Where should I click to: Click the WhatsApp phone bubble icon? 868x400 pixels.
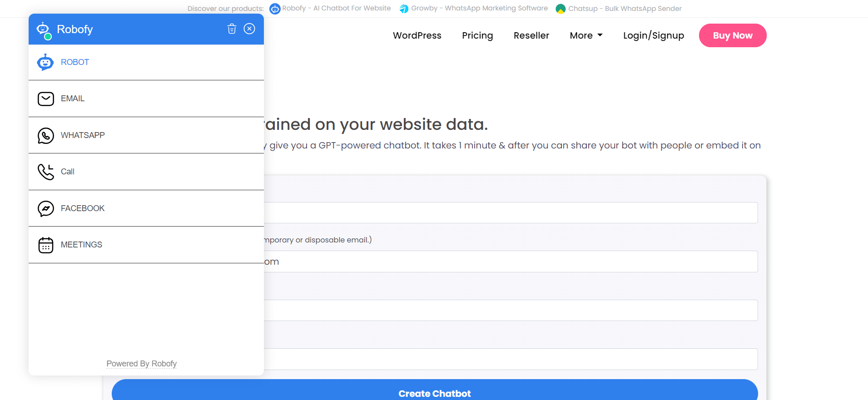(46, 135)
